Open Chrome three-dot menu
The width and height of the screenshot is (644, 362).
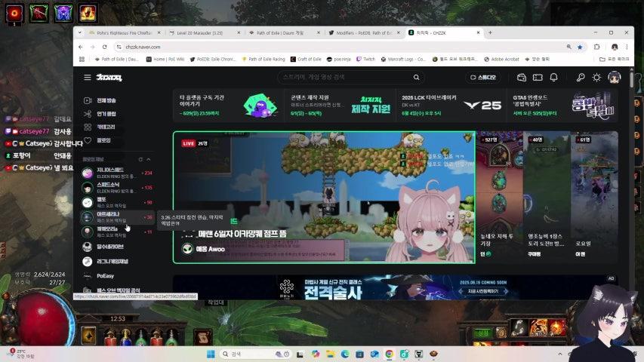[x=627, y=47]
